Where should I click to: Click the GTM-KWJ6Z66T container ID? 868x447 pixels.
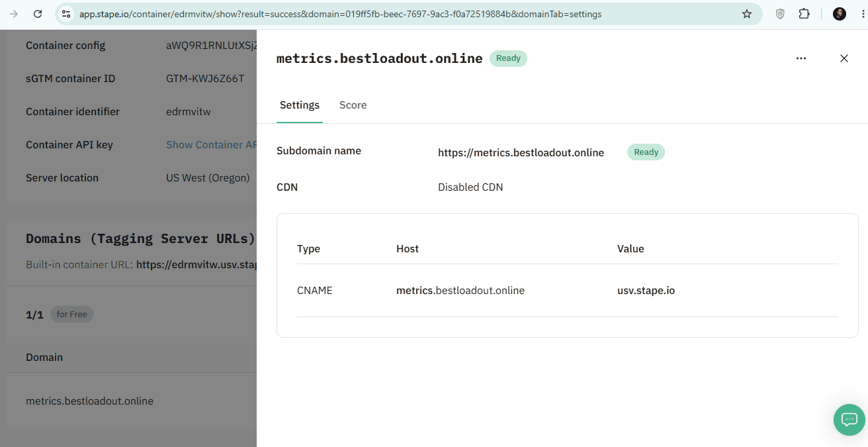[x=205, y=79]
